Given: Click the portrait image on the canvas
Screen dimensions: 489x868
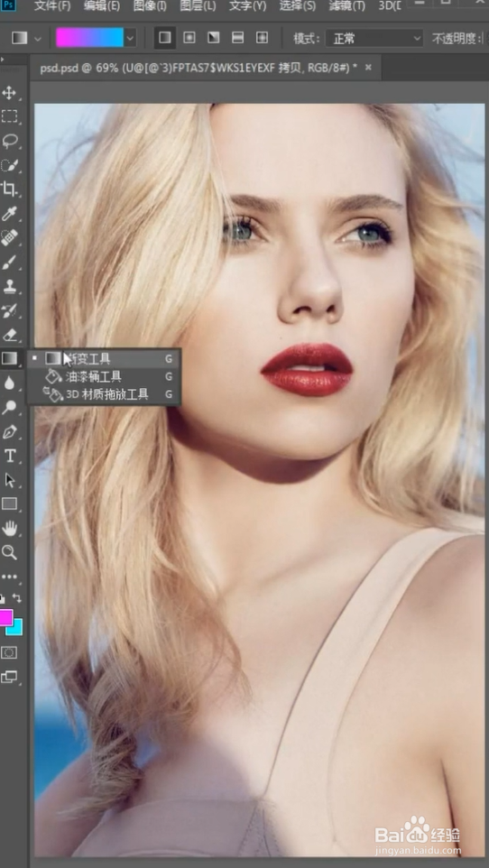Looking at the screenshot, I should (259, 479).
